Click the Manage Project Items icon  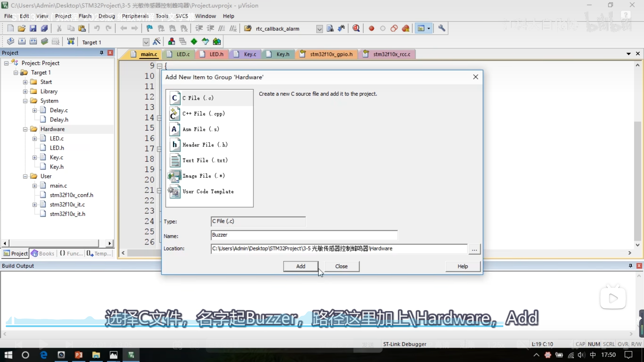tap(172, 42)
